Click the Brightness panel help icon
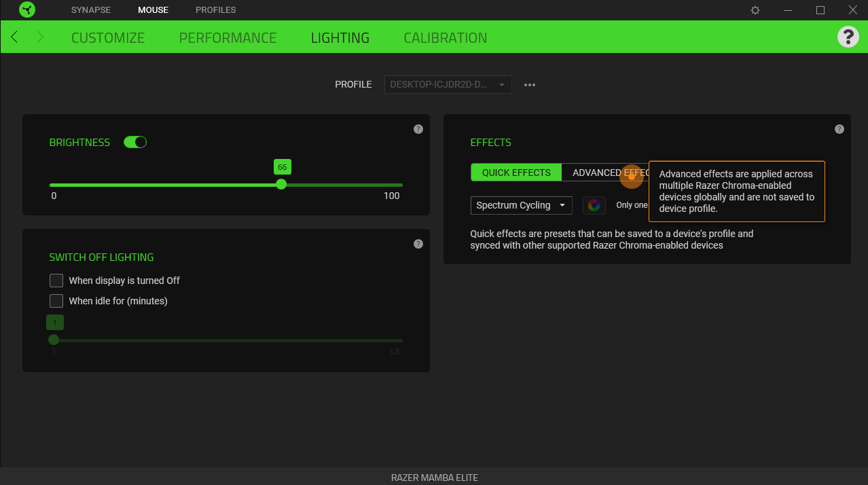The width and height of the screenshot is (868, 485). pyautogui.click(x=418, y=129)
